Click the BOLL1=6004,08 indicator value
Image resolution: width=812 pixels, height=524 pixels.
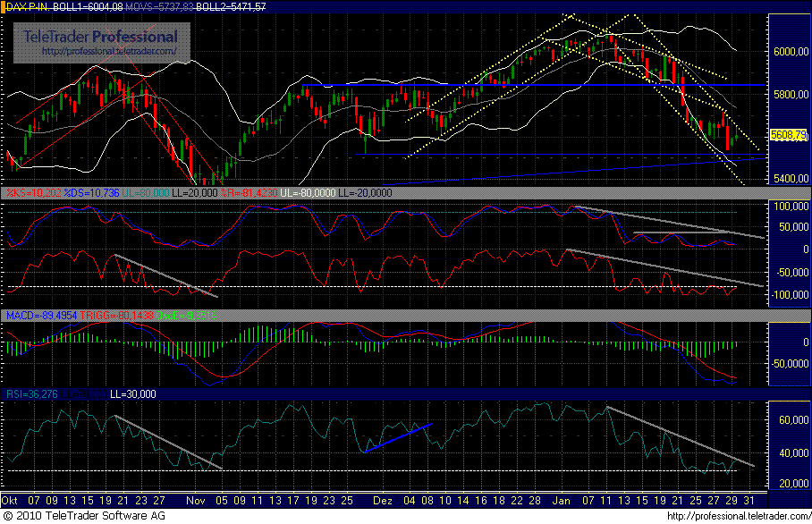88,7
